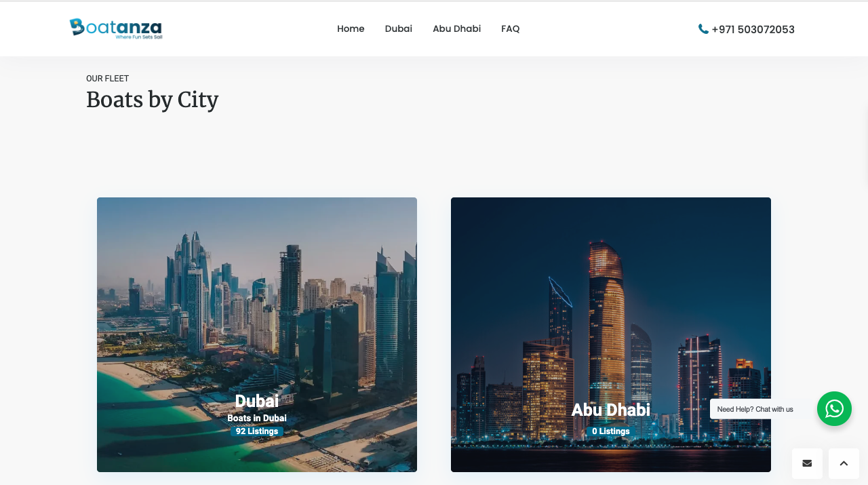Click the 0 Listings badge

pos(611,431)
